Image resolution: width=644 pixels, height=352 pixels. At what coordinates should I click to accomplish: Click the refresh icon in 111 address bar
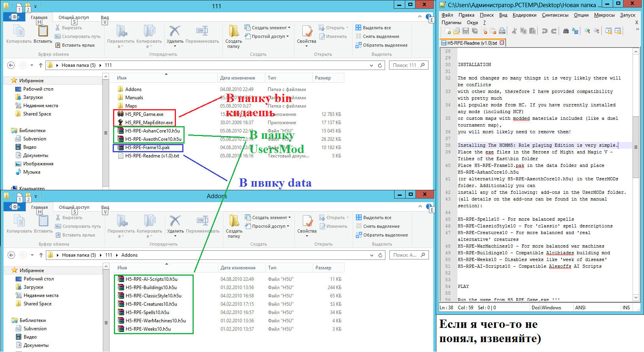pyautogui.click(x=380, y=65)
